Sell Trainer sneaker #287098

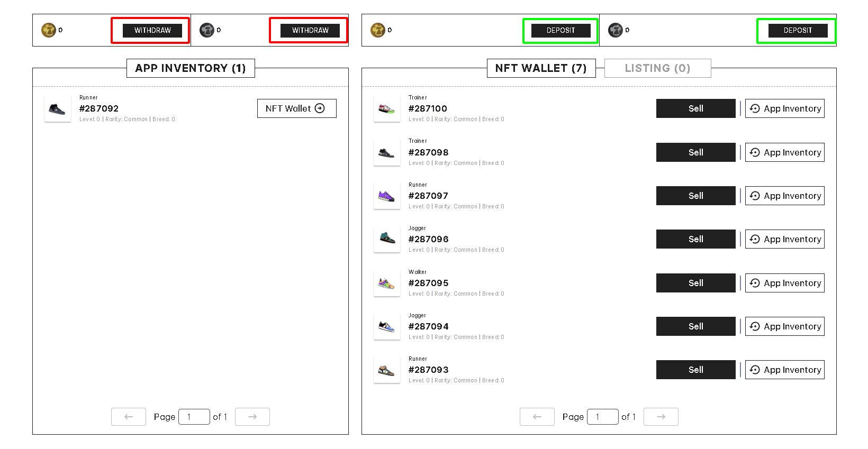[695, 152]
